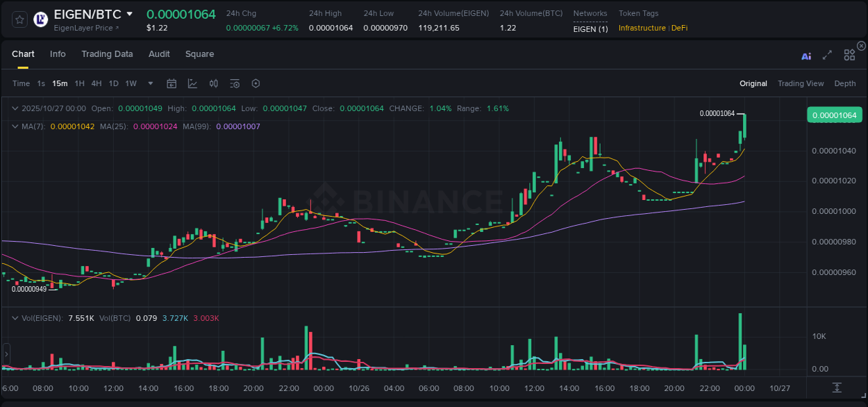Open the extra time intervals dropdown arrow
The width and height of the screenshot is (868, 407).
[149, 83]
